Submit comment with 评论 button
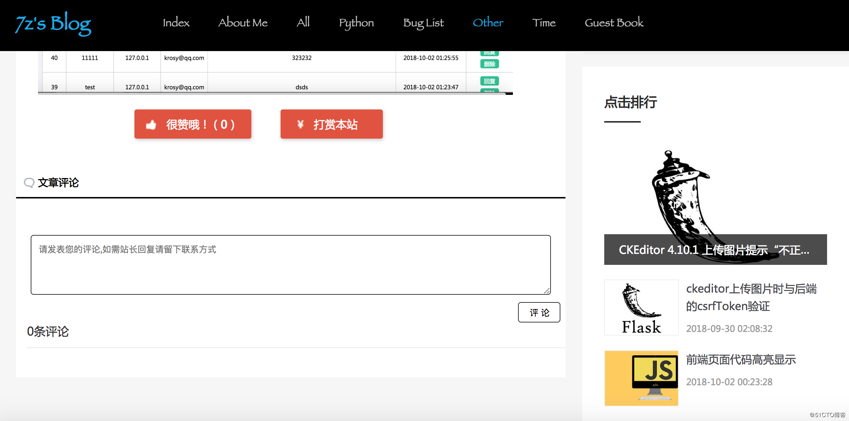This screenshot has height=421, width=849. [539, 313]
